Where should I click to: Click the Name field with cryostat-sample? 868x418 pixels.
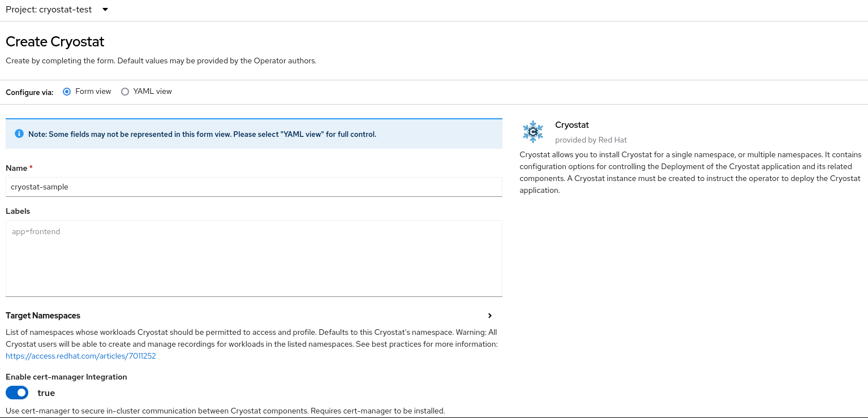[x=253, y=187]
